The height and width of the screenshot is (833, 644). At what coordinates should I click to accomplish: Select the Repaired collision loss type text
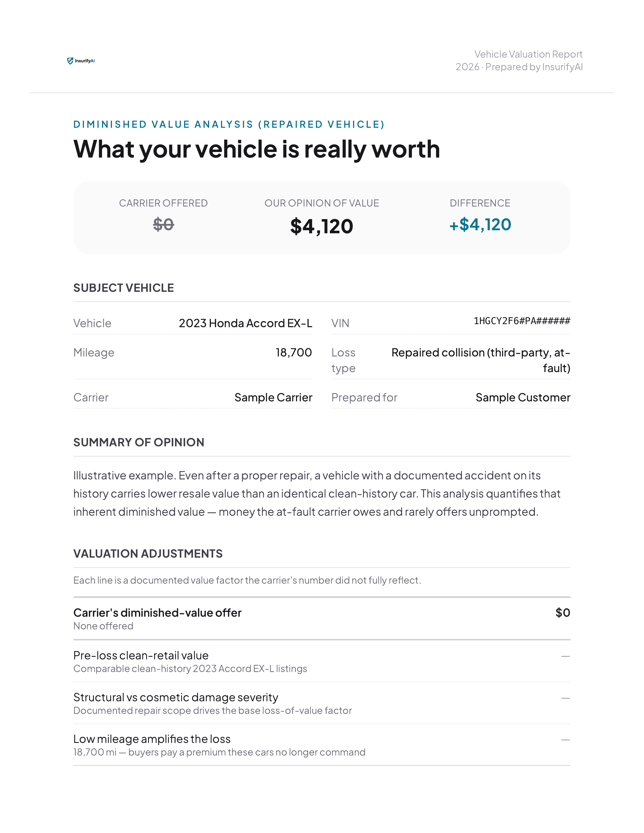pyautogui.click(x=481, y=360)
